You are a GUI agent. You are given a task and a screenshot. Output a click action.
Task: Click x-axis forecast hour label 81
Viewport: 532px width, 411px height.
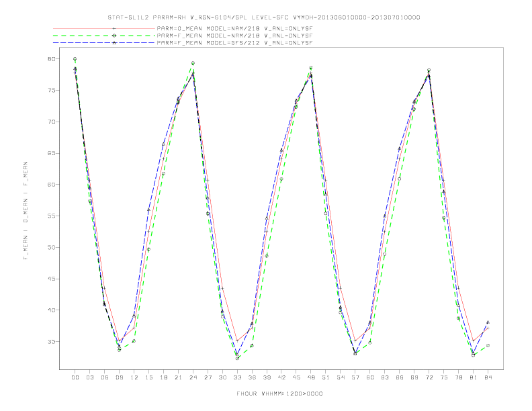474,377
